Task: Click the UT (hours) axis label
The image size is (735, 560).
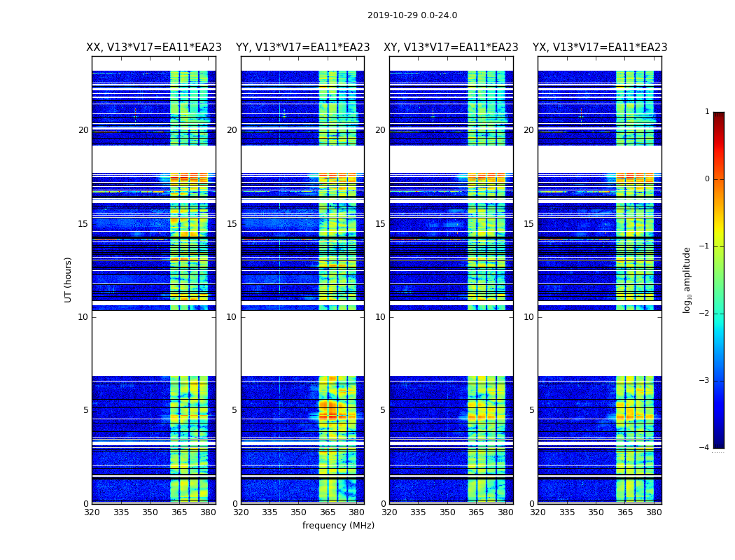Action: (x=68, y=280)
